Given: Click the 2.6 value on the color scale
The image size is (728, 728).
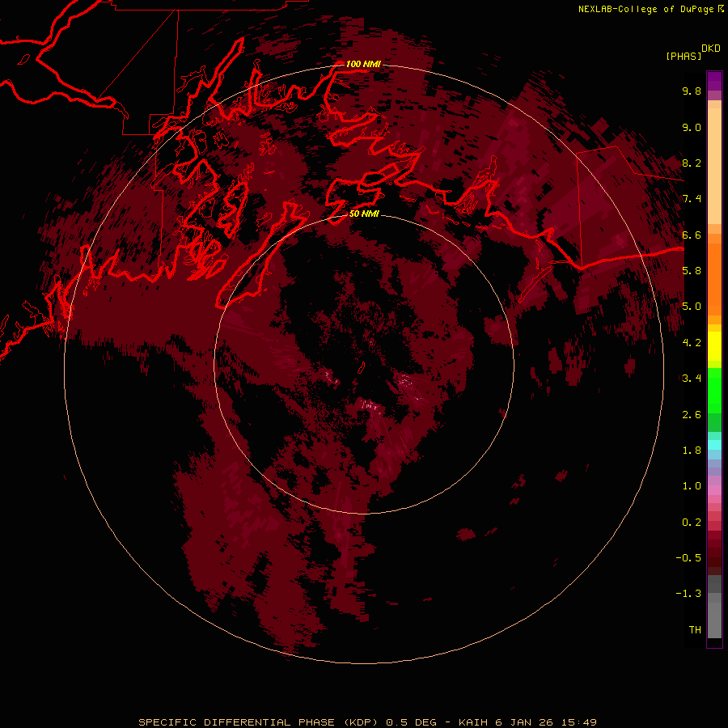Looking at the screenshot, I should click(x=692, y=414).
